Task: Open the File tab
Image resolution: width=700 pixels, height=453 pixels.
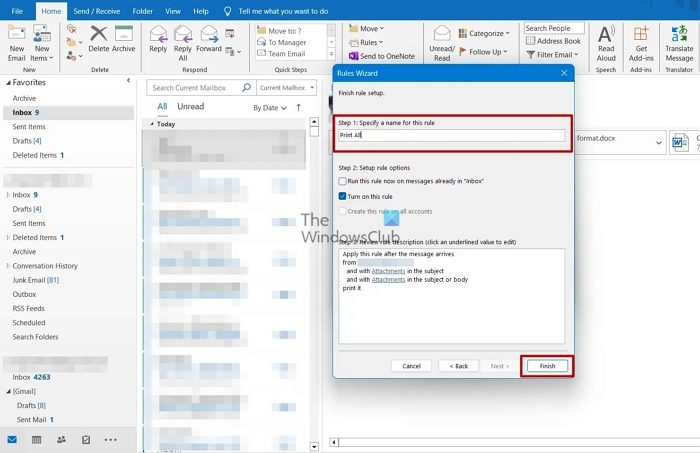Action: coord(17,11)
